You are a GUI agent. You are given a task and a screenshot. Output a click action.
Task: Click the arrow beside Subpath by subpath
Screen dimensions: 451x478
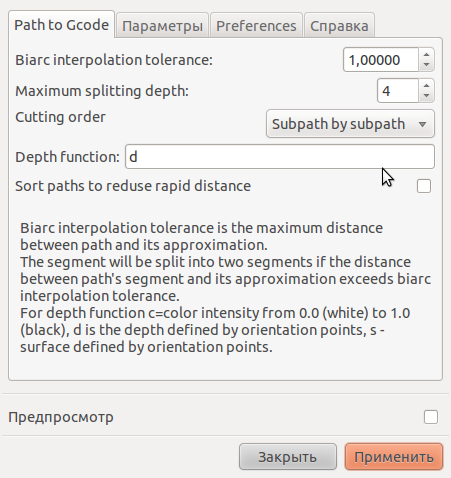pos(422,124)
